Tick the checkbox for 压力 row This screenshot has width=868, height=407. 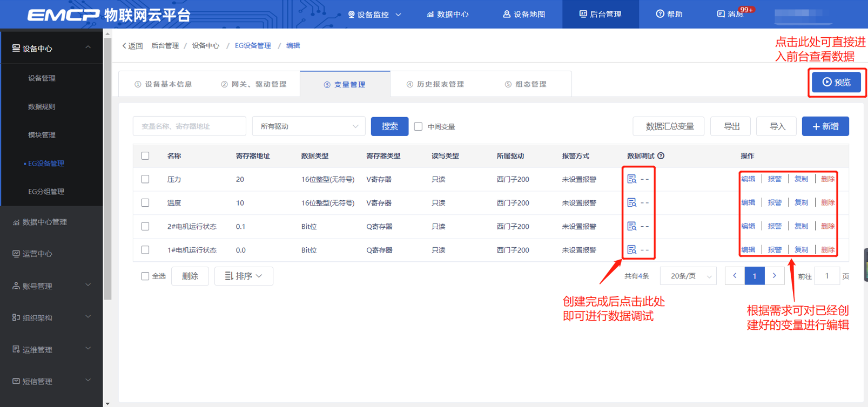145,179
